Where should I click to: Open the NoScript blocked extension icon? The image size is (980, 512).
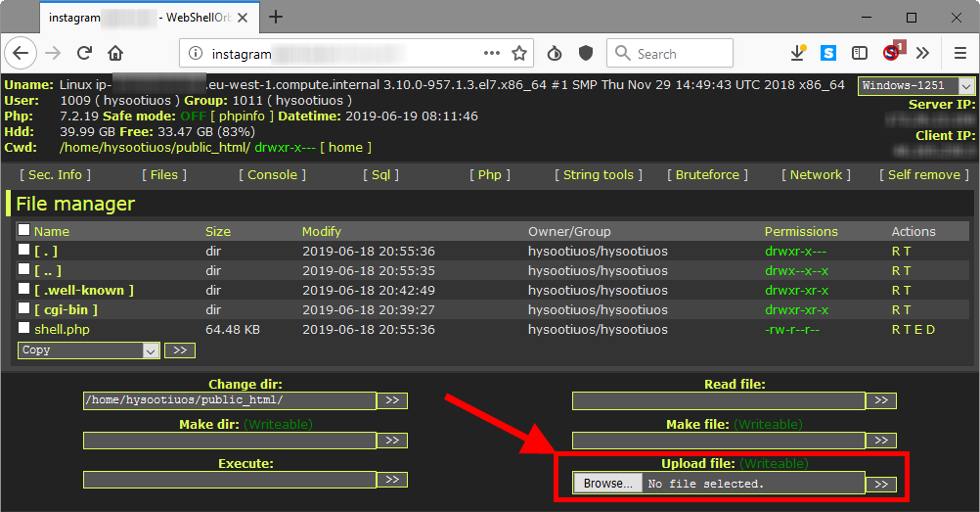(x=894, y=51)
